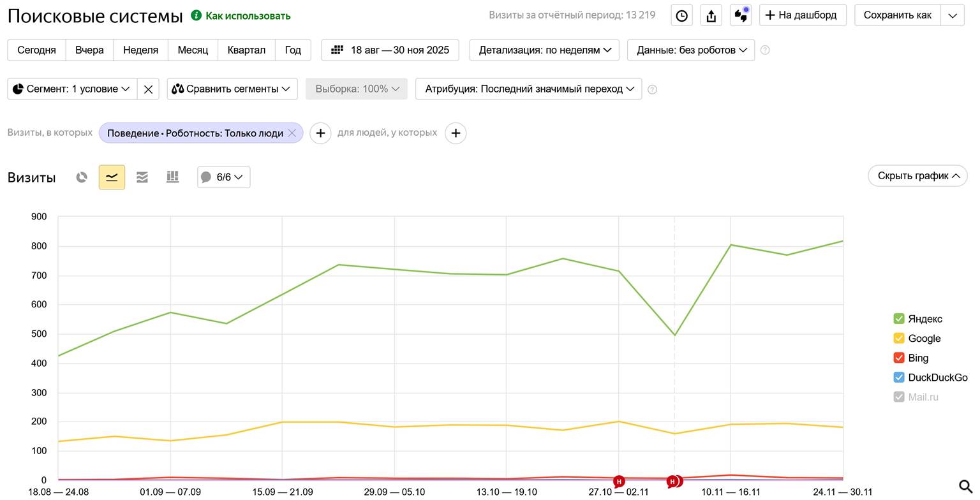Viewport: 980px width, 500px height.
Task: Select the pie chart view icon
Action: pyautogui.click(x=82, y=177)
